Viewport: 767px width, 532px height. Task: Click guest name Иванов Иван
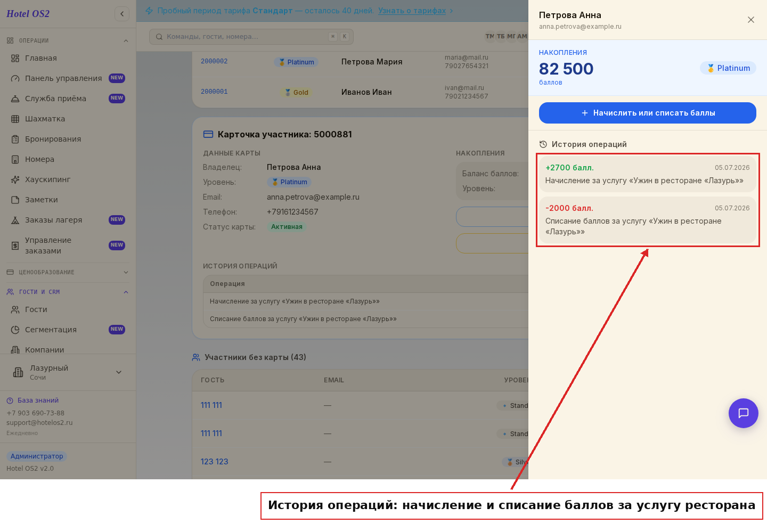[x=366, y=92]
